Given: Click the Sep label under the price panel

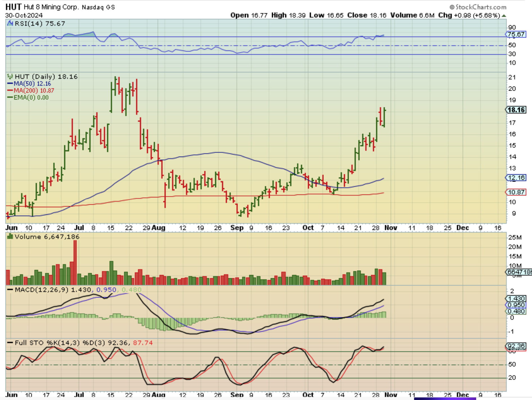Looking at the screenshot, I should coord(237,228).
